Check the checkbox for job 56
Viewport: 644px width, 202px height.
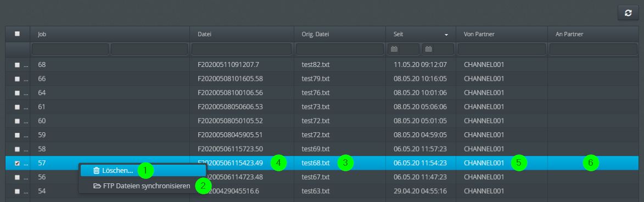17,177
